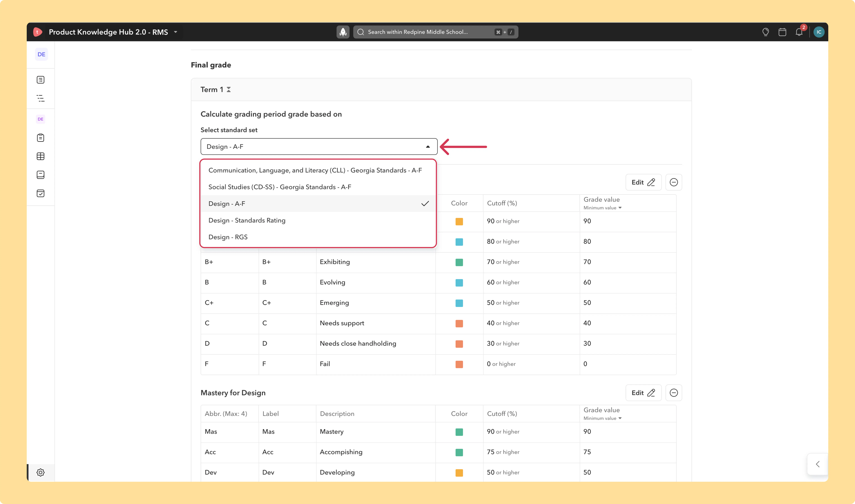The width and height of the screenshot is (855, 504).
Task: Open Minimum value dropdown in Mastery table header
Action: click(603, 418)
